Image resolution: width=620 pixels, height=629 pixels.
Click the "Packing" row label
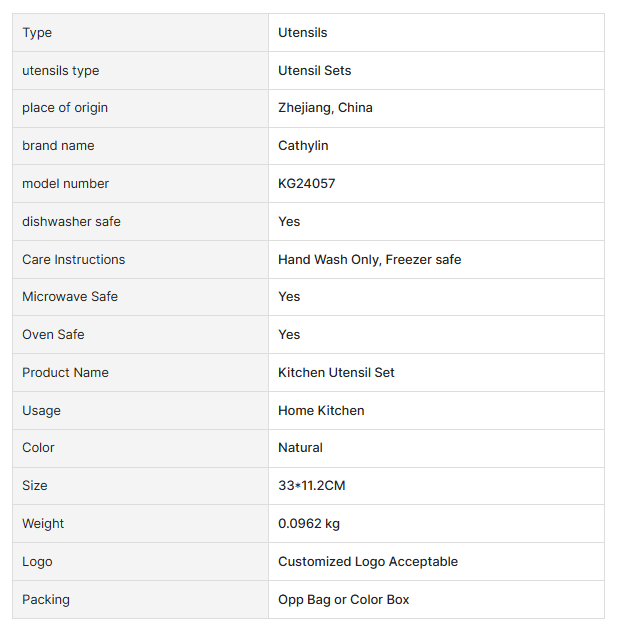46,600
